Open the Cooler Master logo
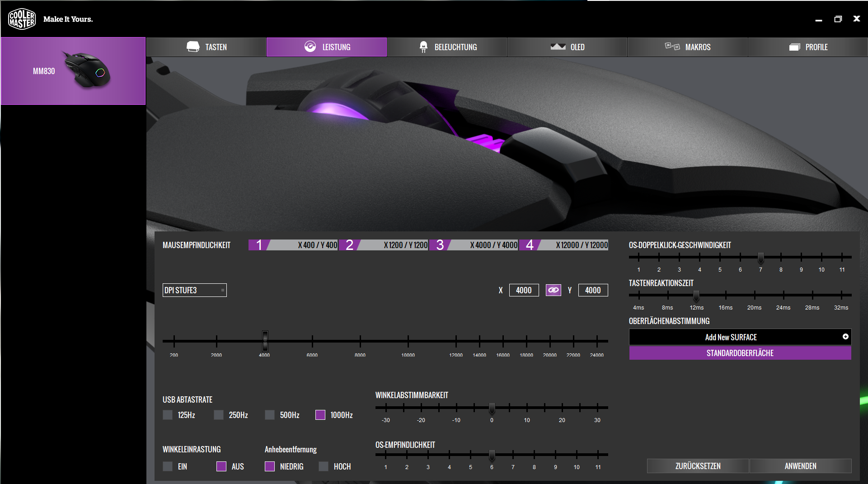 (22, 19)
